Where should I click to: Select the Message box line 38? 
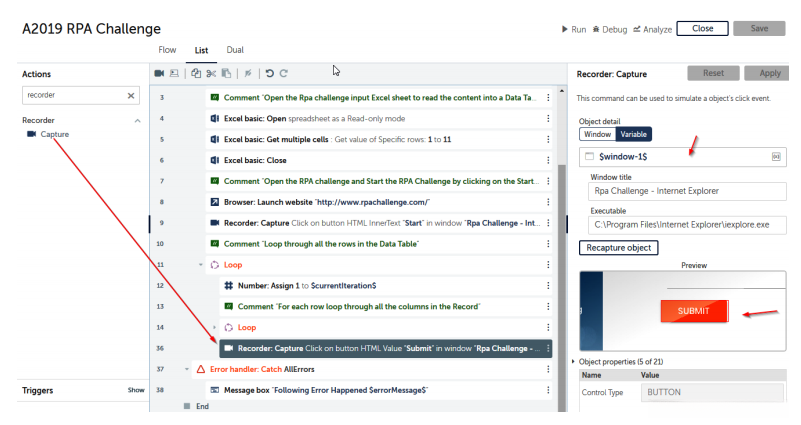[379, 390]
